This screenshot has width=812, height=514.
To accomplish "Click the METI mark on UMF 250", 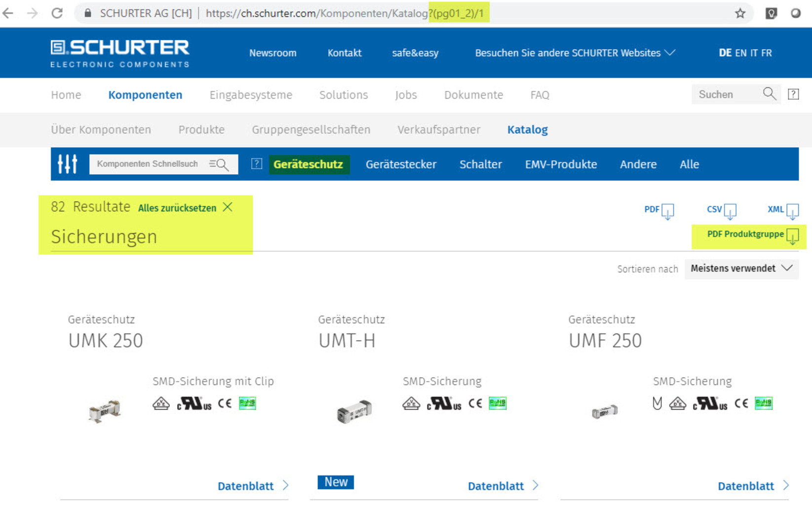I will pos(657,403).
